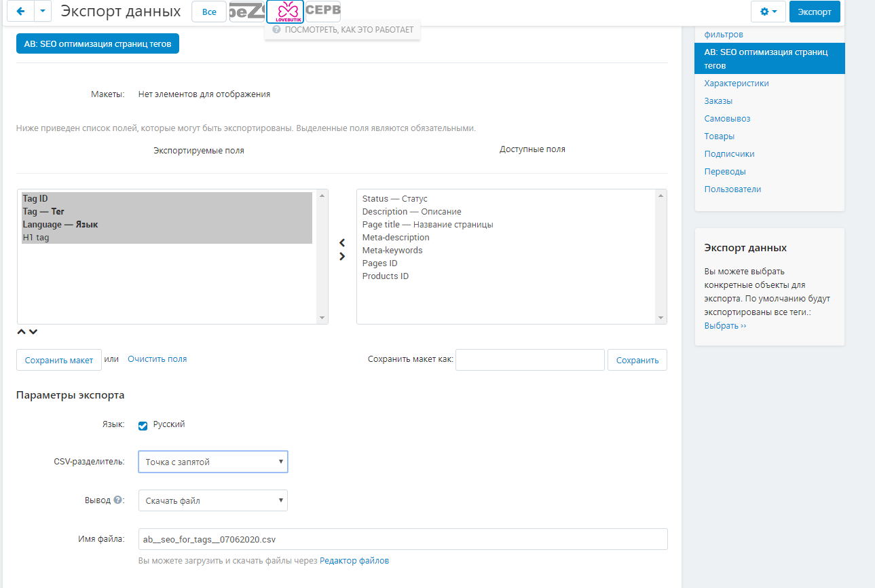Select 'Tag ID' in exported fields
The image size is (875, 588).
coord(167,199)
